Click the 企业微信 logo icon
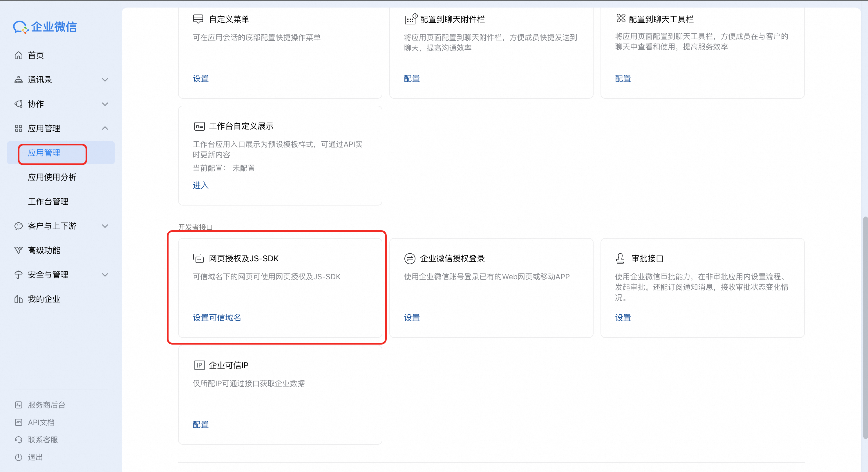 click(20, 27)
